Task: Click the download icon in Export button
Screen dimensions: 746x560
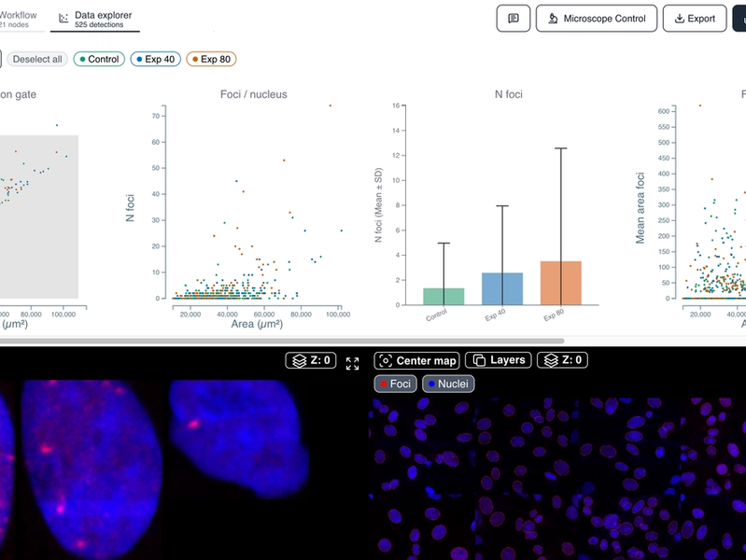Action: point(680,19)
